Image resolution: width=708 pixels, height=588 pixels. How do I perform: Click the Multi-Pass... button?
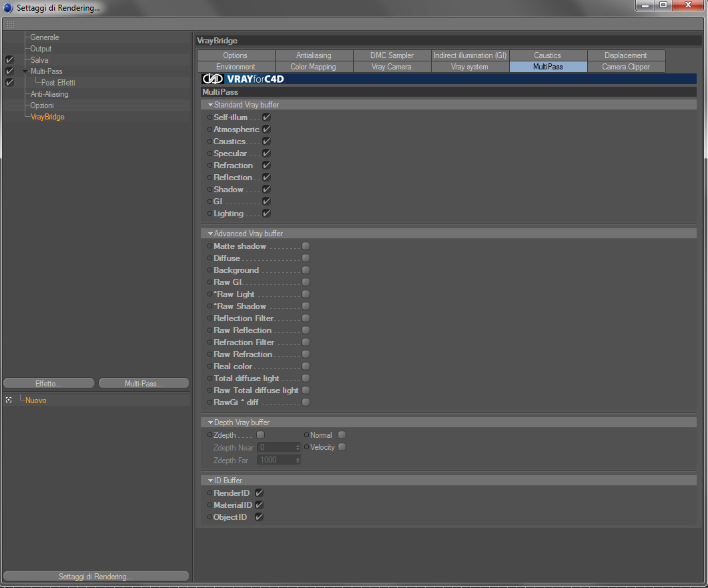coord(143,383)
